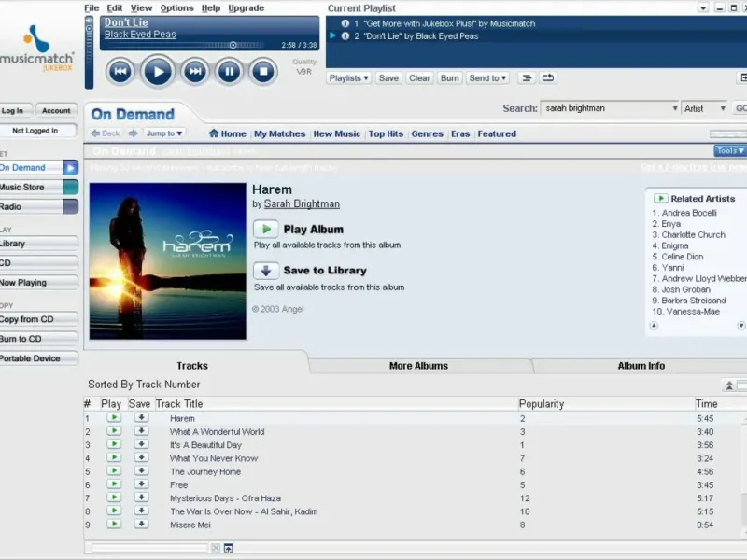Click the previous track button
Viewport: 747px width, 560px height.
point(120,72)
